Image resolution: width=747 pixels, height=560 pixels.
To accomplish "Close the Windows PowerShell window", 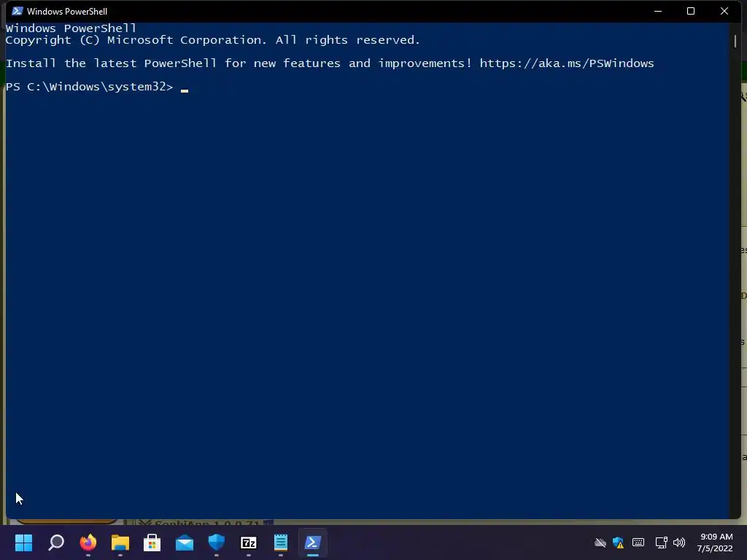I will (724, 11).
